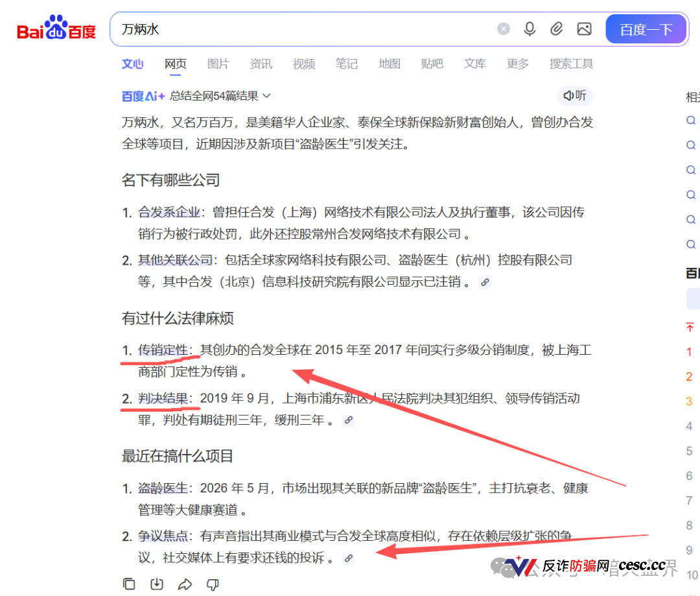Select hot list rank number 7
This screenshot has width=700, height=596.
coord(689,501)
